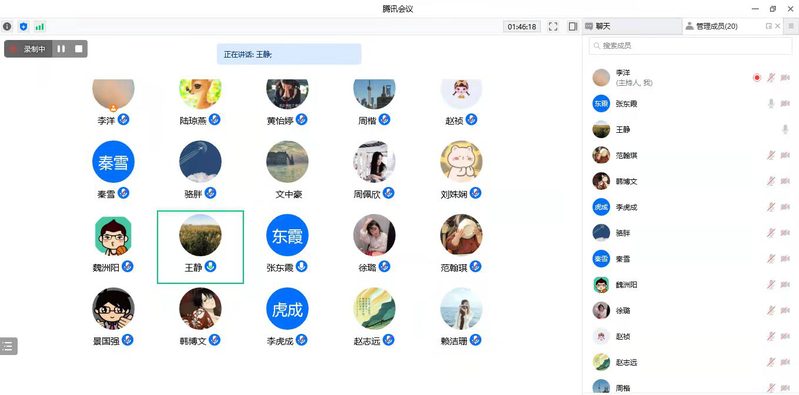799x395 pixels.
Task: Open the meeting info icon
Action: [7, 27]
